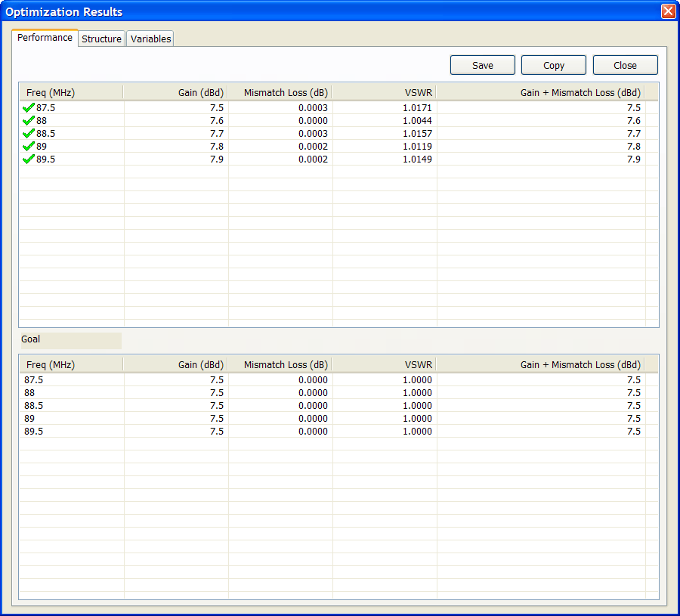
Task: Click green checkmark beside 88.5 MHz
Action: coord(29,133)
